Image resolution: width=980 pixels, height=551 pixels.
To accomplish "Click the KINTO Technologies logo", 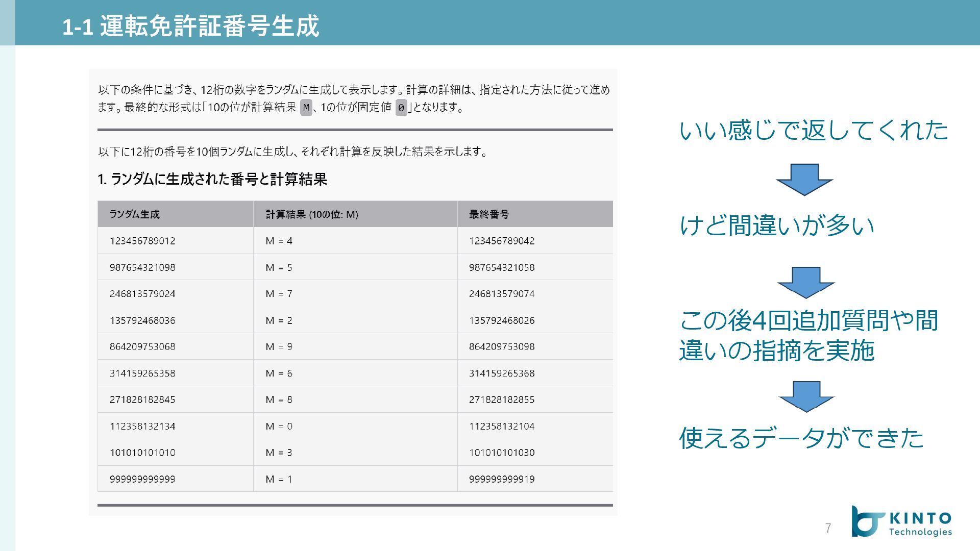I will coord(901,521).
